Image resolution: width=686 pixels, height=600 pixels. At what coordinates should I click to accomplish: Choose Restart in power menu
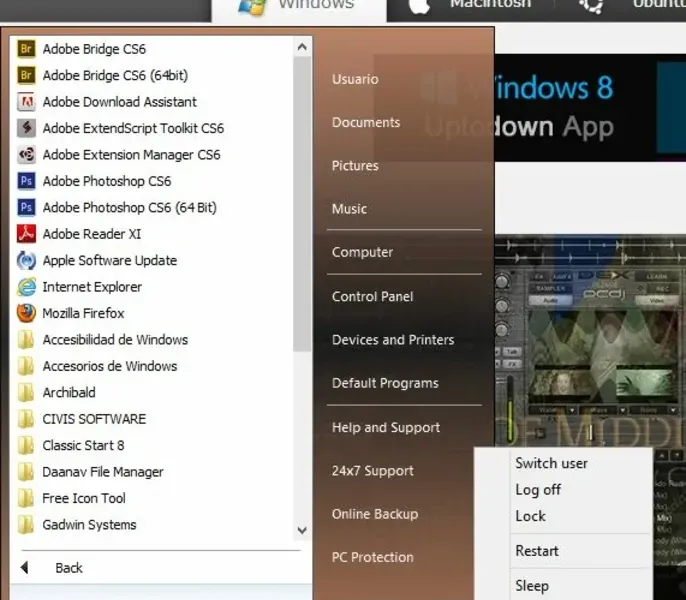point(537,551)
